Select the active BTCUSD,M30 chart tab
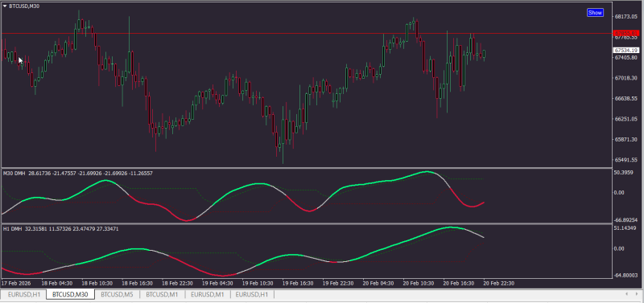This screenshot has height=303, width=644. tap(70, 294)
